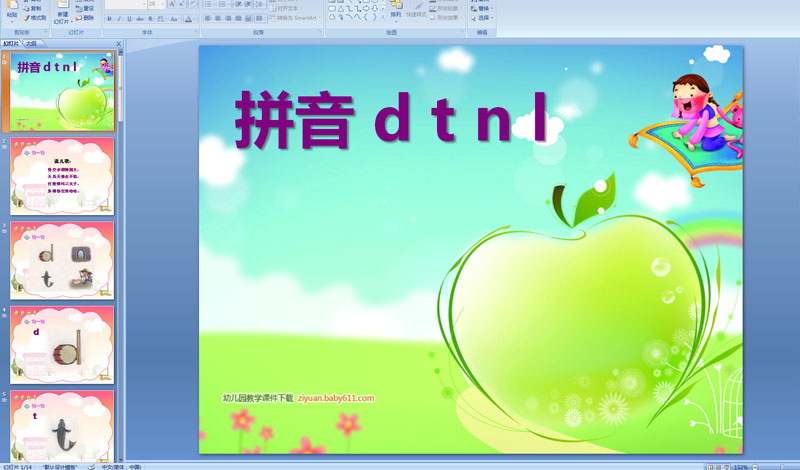Click the Paste button in clipboard group
Screen dimensions: 800x470
[12, 10]
